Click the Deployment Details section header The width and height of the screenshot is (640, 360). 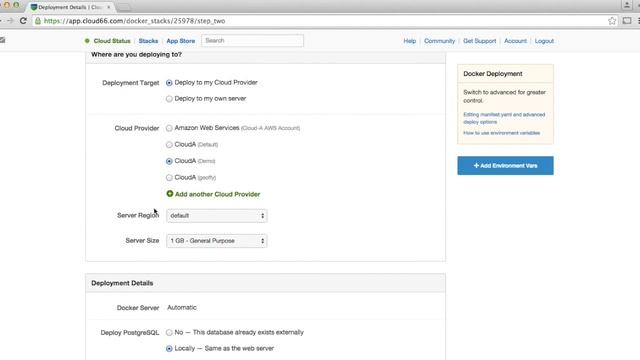coord(122,283)
